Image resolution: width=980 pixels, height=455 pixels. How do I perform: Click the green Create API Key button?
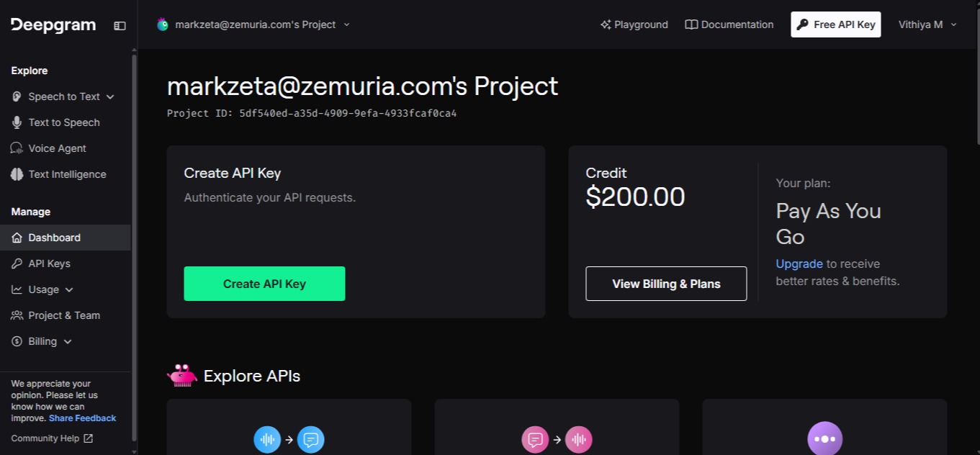coord(264,284)
